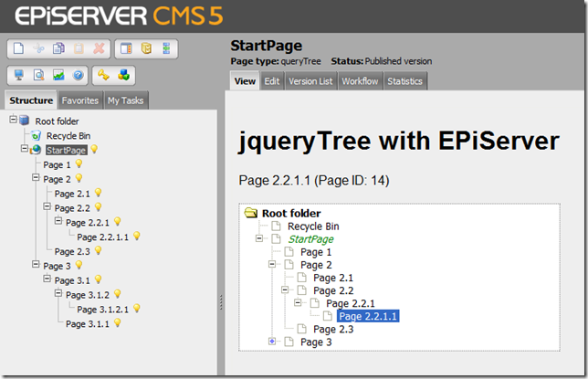Image resolution: width=588 pixels, height=379 pixels.
Task: Open Recycle Bin in the left tree
Action: [67, 135]
